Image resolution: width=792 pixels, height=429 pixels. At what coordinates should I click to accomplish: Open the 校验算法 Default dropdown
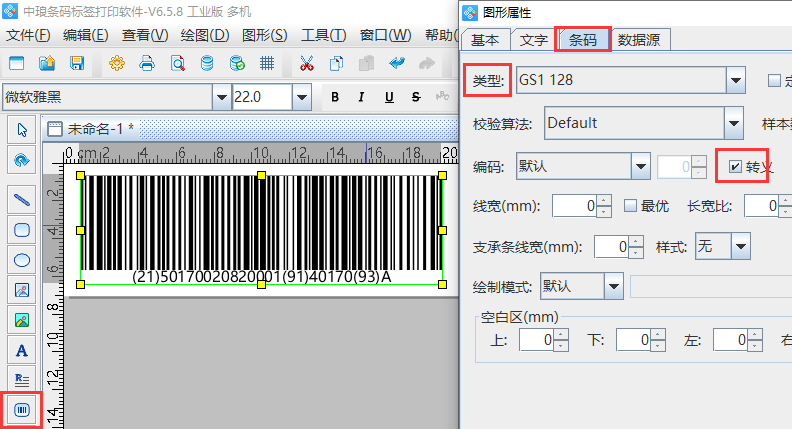pos(732,123)
